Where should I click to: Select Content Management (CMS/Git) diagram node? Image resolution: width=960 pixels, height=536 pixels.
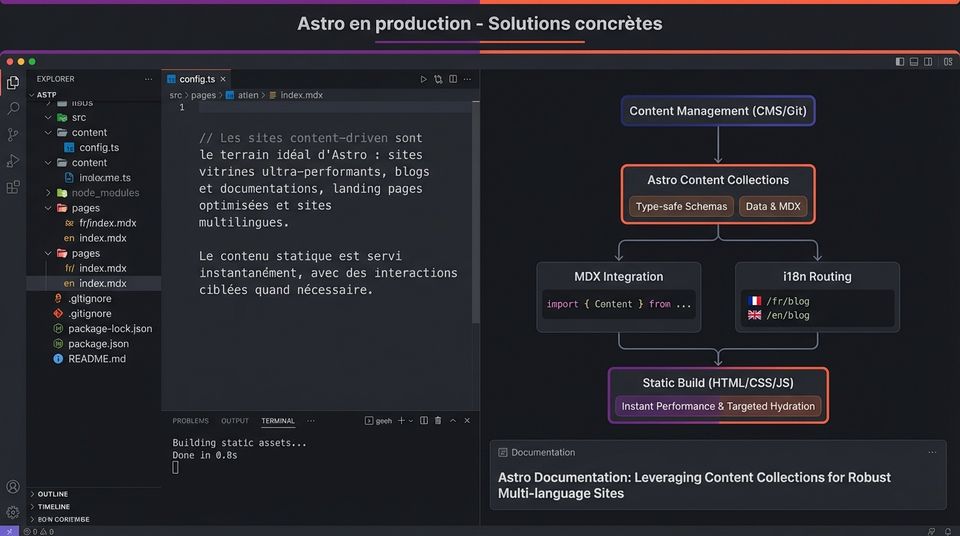(x=718, y=111)
